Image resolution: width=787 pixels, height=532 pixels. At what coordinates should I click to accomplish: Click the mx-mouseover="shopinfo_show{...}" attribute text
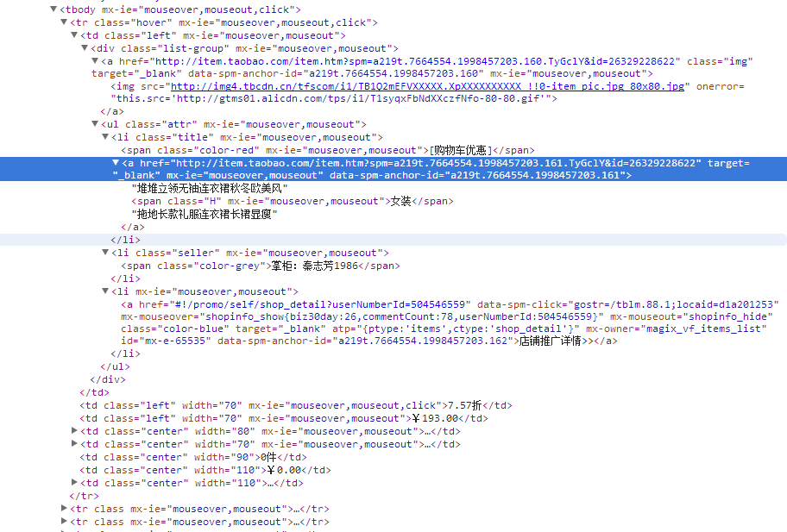[x=362, y=317]
